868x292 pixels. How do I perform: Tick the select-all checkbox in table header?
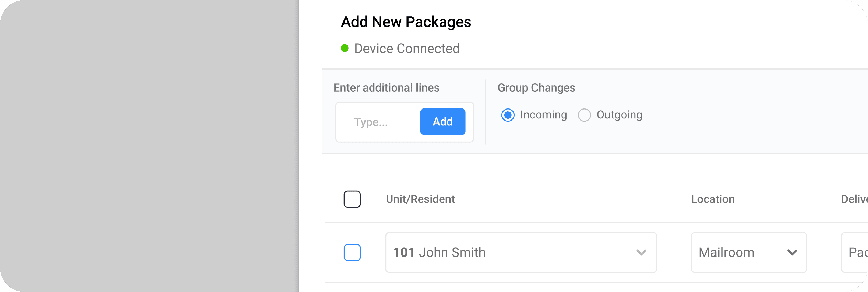click(x=352, y=199)
